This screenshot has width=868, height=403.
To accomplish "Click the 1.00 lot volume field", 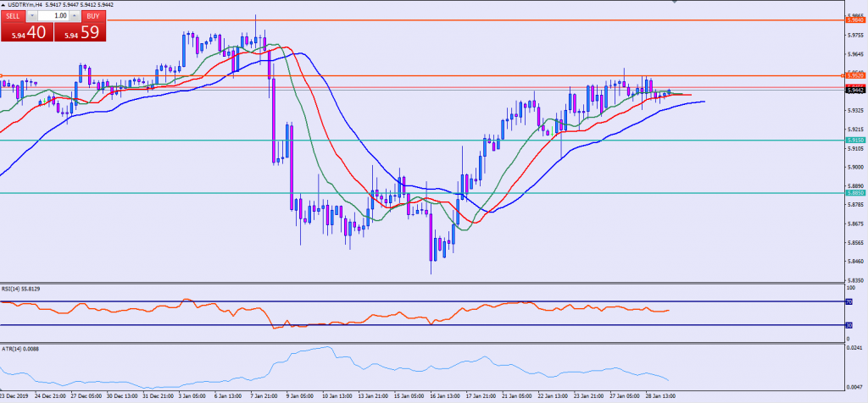I will (53, 16).
